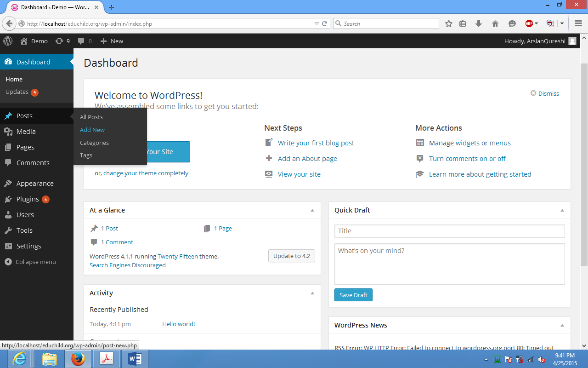The image size is (588, 368).
Task: Click the Firefox Search box
Action: 386,23
